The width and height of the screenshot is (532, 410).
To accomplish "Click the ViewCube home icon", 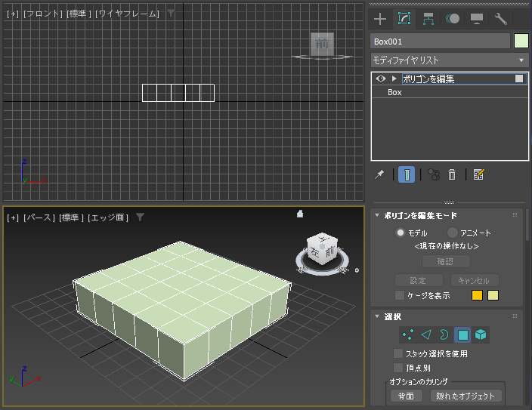I will 300,214.
